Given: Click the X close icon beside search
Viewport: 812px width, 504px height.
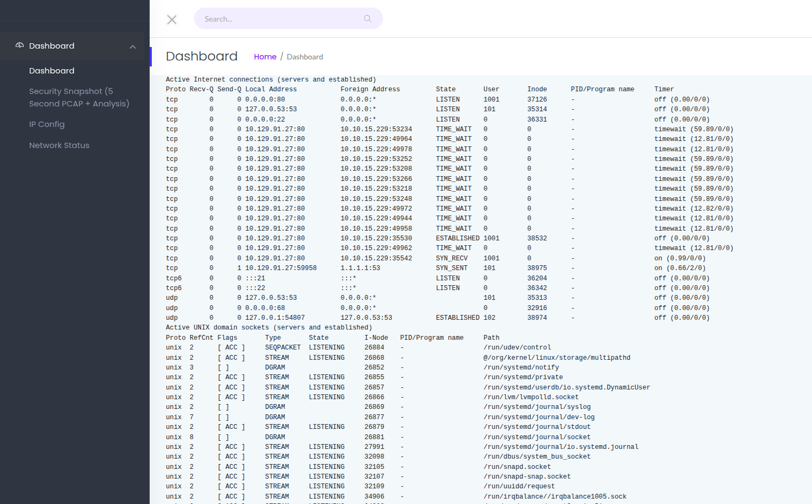Looking at the screenshot, I should point(172,19).
